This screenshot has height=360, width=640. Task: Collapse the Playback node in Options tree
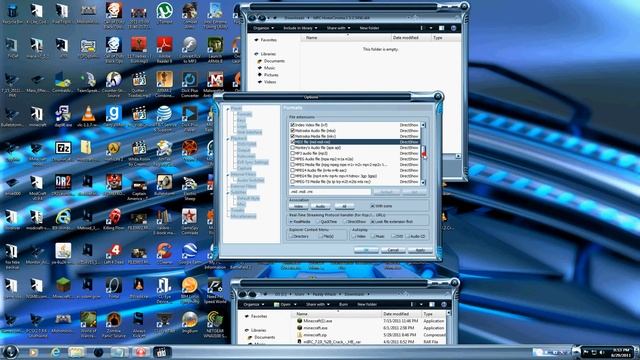point(228,139)
